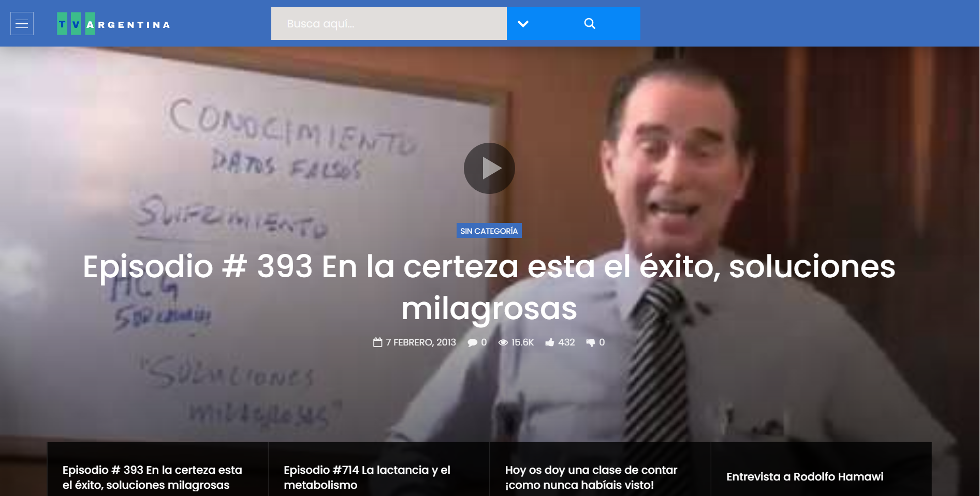Click the calendar icon by 7 Febrero, 2013

(378, 342)
